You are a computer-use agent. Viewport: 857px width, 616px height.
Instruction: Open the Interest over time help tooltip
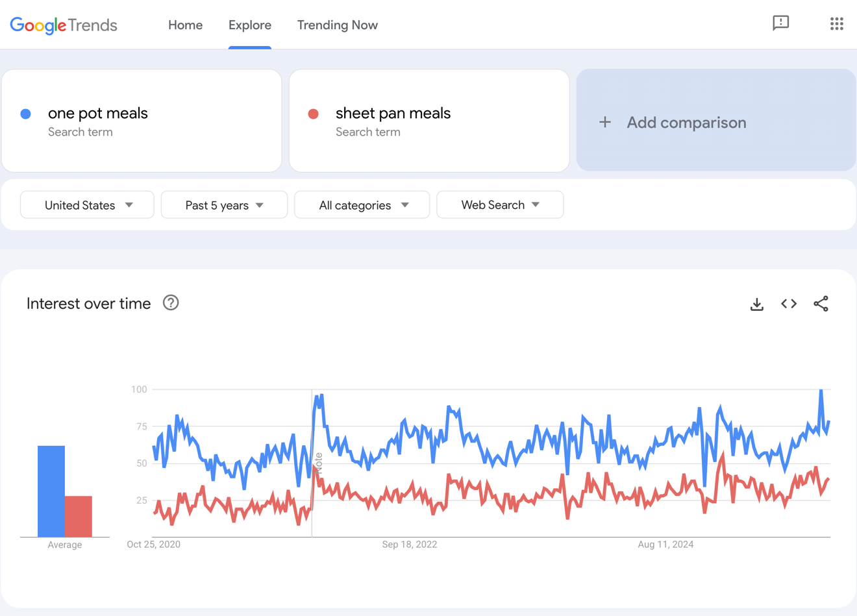(x=170, y=302)
